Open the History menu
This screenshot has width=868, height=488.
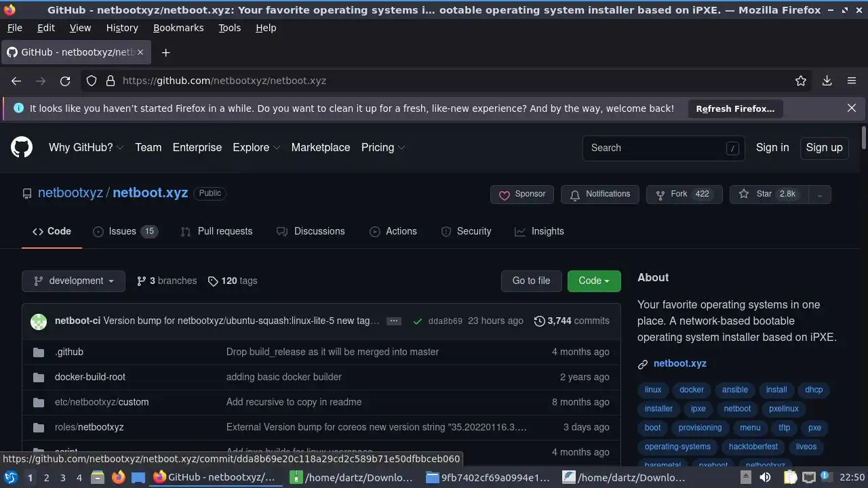pyautogui.click(x=122, y=28)
